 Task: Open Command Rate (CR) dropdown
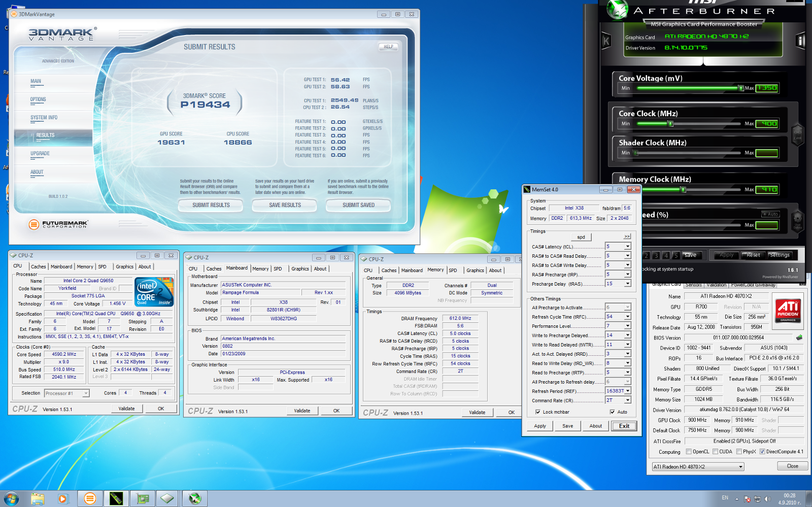point(628,400)
